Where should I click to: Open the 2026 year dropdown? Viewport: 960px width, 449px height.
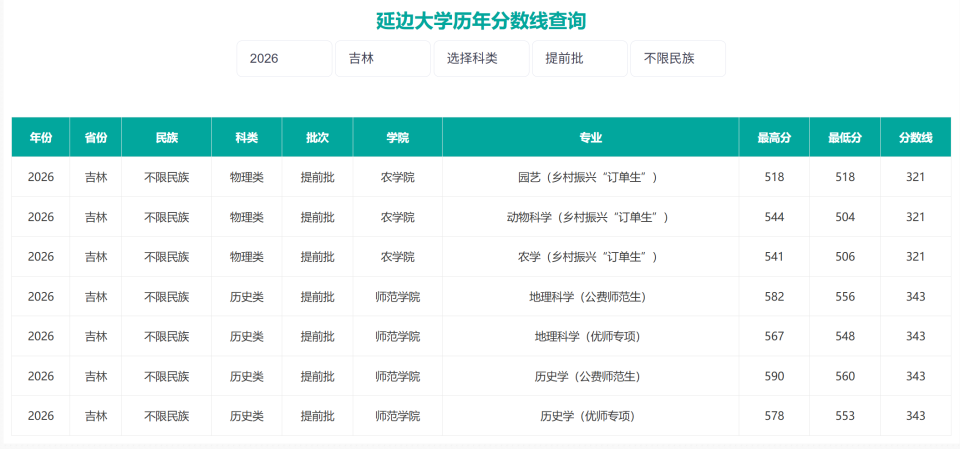coord(284,59)
